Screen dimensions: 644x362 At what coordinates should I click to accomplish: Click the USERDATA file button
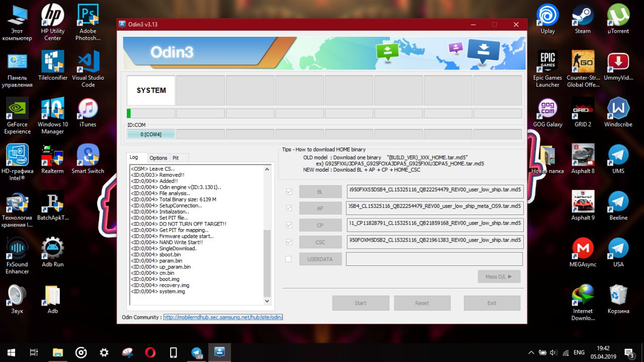320,259
